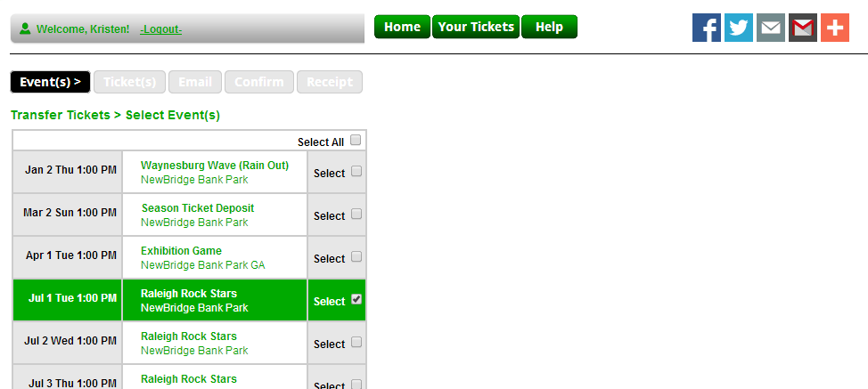The image size is (868, 389).
Task: Click the Logout link
Action: pyautogui.click(x=160, y=29)
